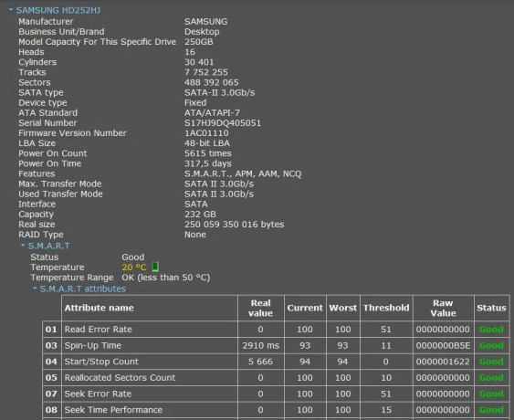The height and width of the screenshot is (420, 514).
Task: Click the Used Transfer Mode value
Action: coord(219,194)
